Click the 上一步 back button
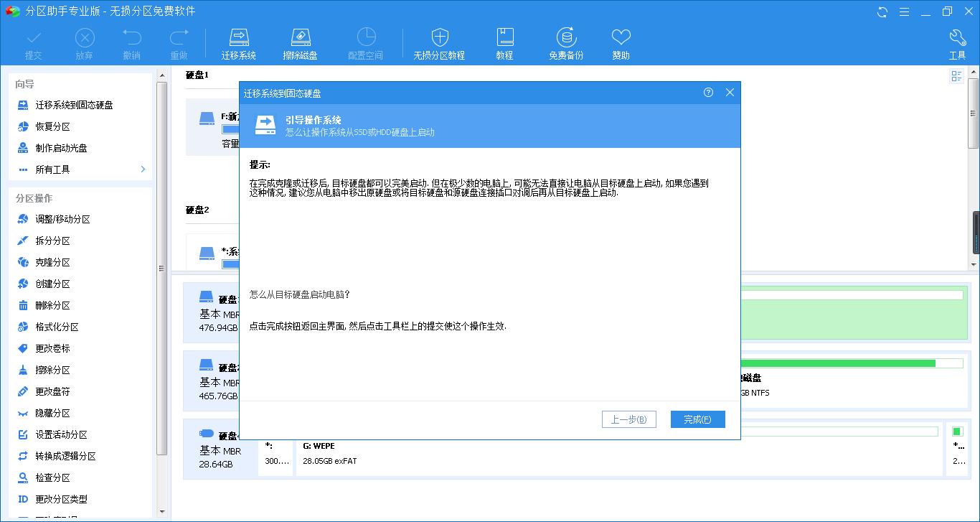The width and height of the screenshot is (980, 522). coord(628,419)
